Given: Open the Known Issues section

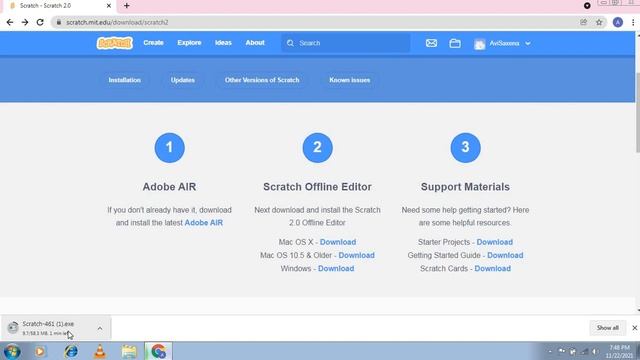Looking at the screenshot, I should (x=350, y=80).
